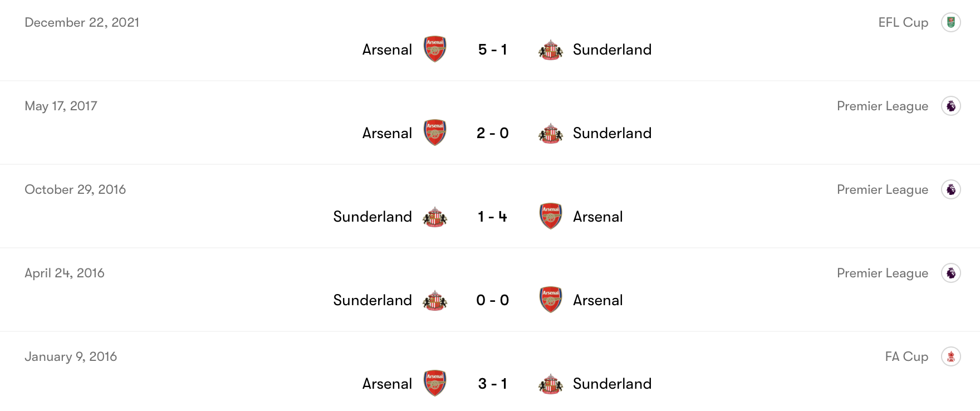The width and height of the screenshot is (980, 411).
Task: Open the FA Cup label on the January 9 row
Action: [906, 356]
